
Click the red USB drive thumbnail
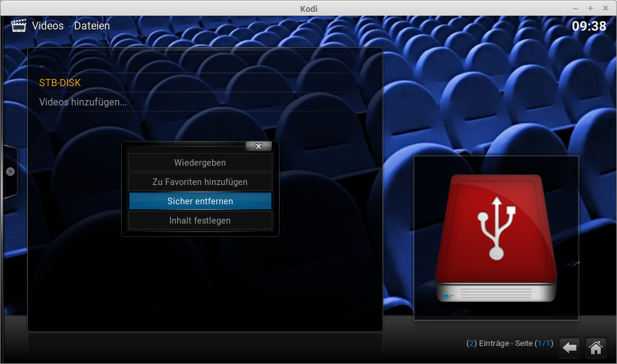pos(495,238)
